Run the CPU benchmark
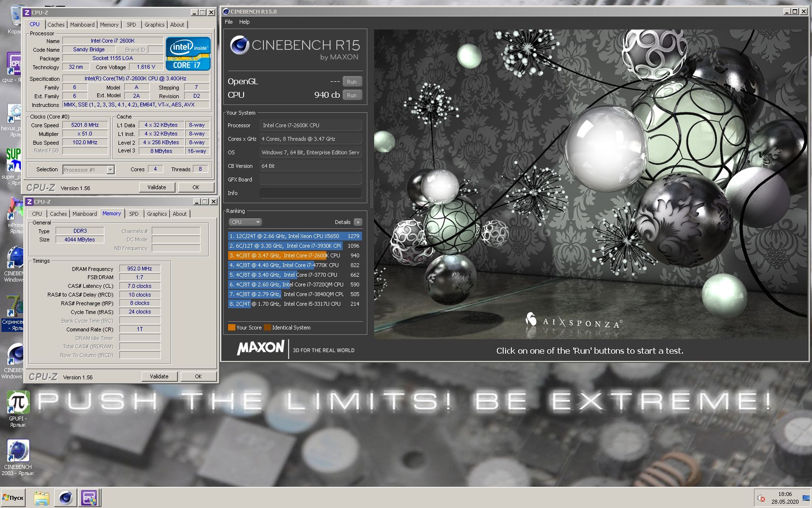Image resolution: width=812 pixels, height=508 pixels. pos(352,95)
